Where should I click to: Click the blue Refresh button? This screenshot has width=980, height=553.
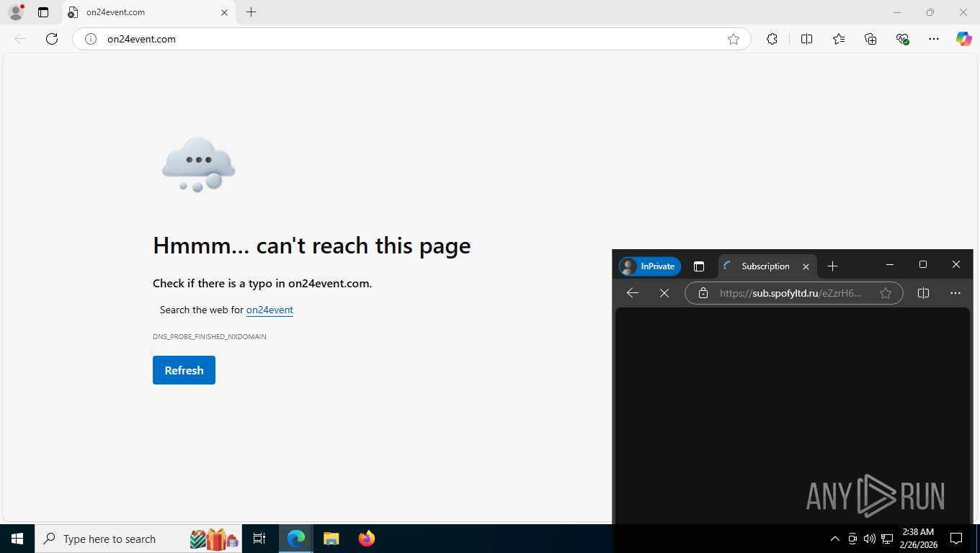pos(184,370)
